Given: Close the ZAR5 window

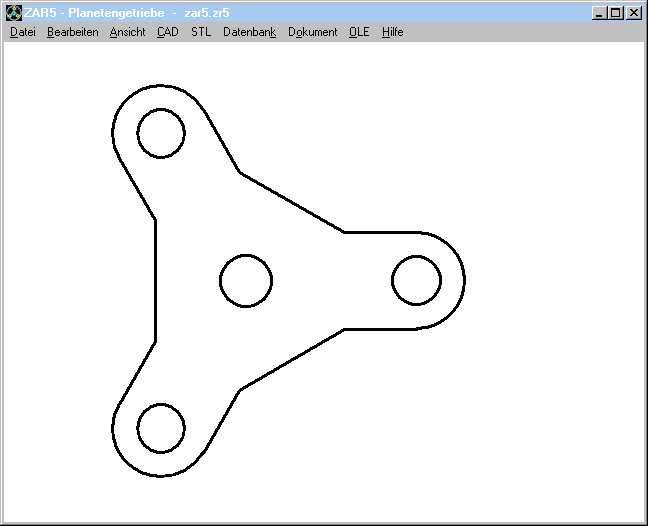Looking at the screenshot, I should [x=633, y=13].
